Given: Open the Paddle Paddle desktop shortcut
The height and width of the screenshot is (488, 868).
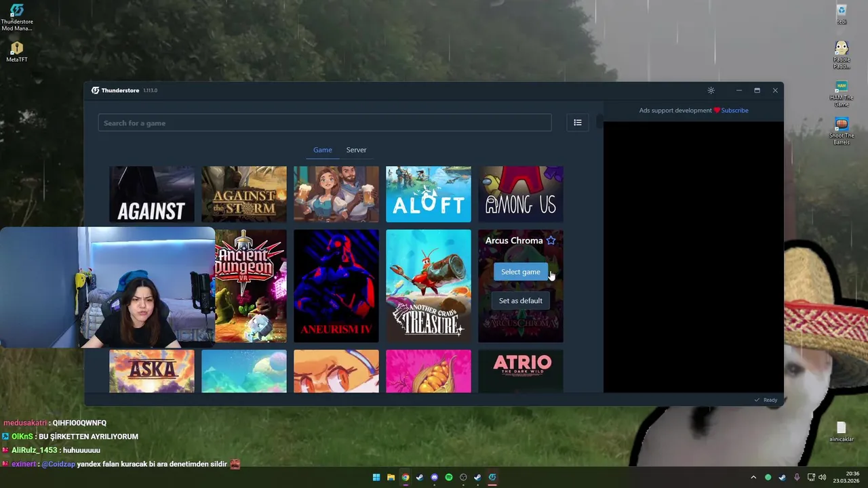Looking at the screenshot, I should (842, 55).
